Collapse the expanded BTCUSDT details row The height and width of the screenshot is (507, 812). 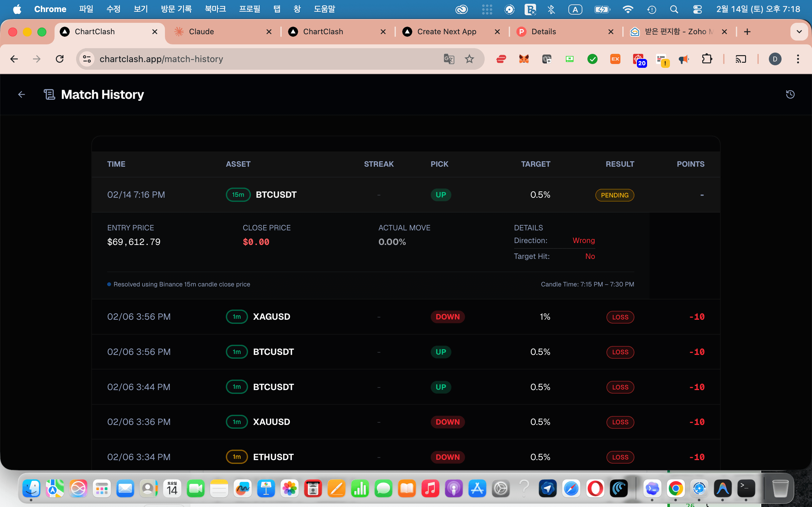click(x=403, y=195)
